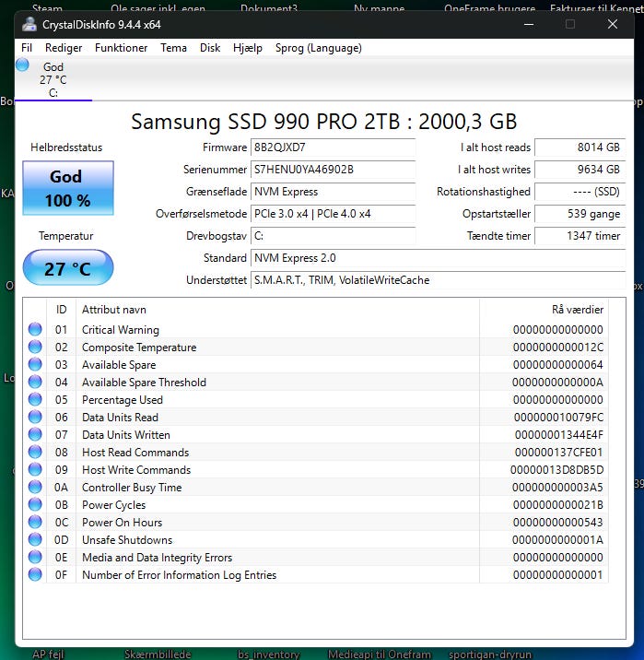The height and width of the screenshot is (660, 644).
Task: Open the Sprog (Language) menu
Action: click(319, 48)
